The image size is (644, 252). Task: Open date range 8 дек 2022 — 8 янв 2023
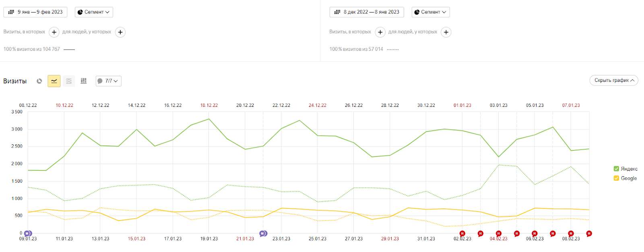(x=367, y=12)
